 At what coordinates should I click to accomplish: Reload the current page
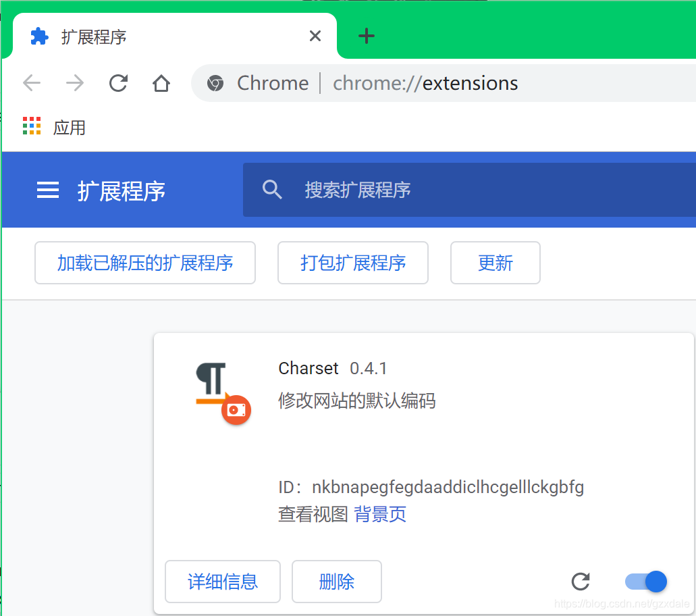pos(118,83)
